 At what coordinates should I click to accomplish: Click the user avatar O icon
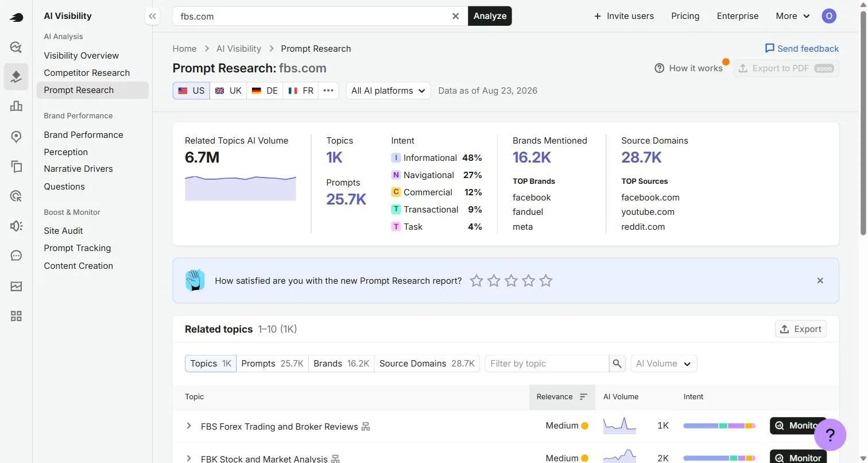coord(829,16)
